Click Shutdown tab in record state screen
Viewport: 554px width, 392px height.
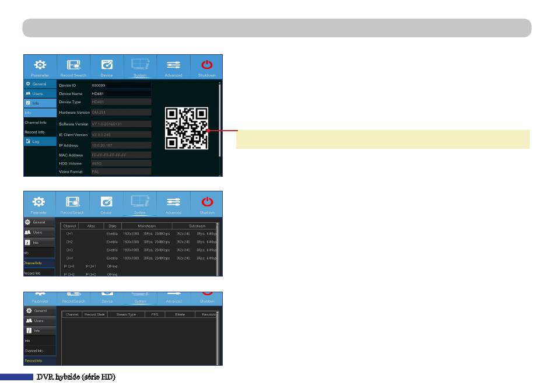[207, 299]
